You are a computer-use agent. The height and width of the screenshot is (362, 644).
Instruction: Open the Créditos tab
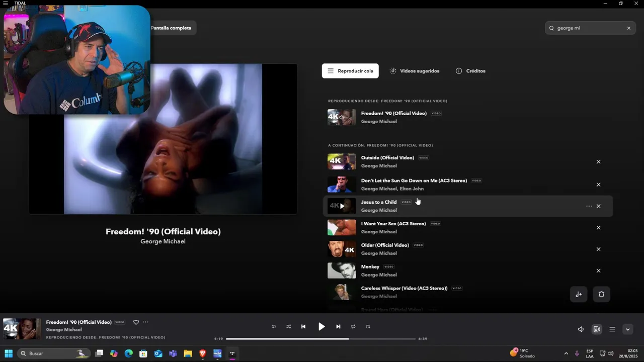[470, 71]
